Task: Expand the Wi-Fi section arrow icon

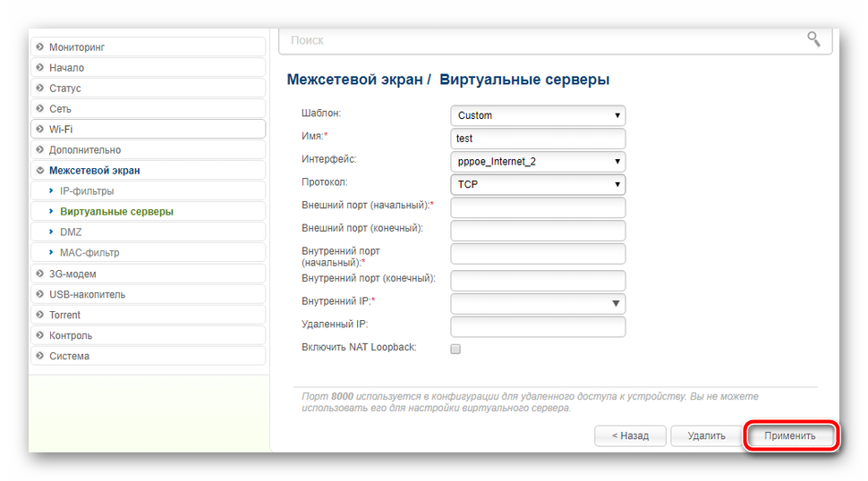Action: (40, 130)
